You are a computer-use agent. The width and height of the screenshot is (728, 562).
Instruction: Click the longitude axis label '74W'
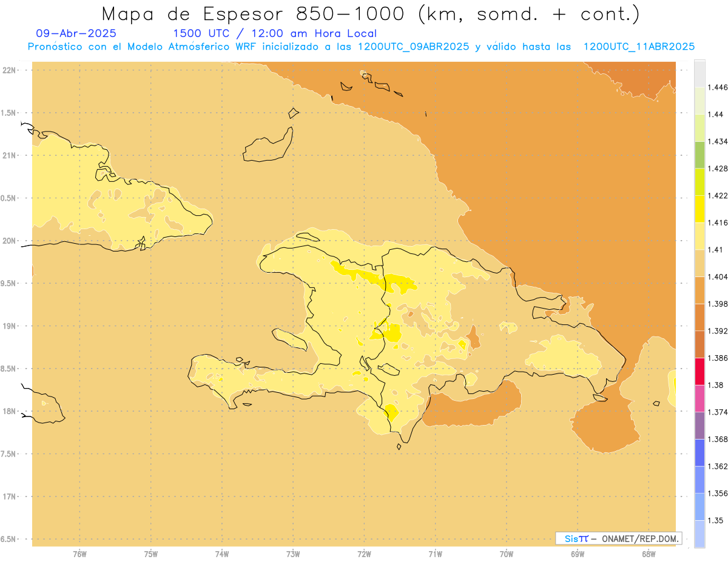(x=222, y=554)
